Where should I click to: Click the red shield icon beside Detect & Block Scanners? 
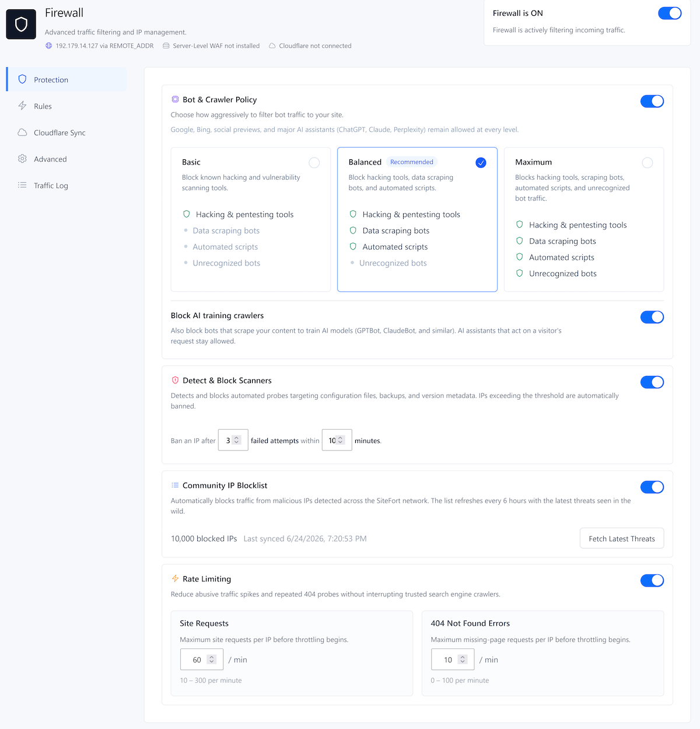pyautogui.click(x=175, y=380)
